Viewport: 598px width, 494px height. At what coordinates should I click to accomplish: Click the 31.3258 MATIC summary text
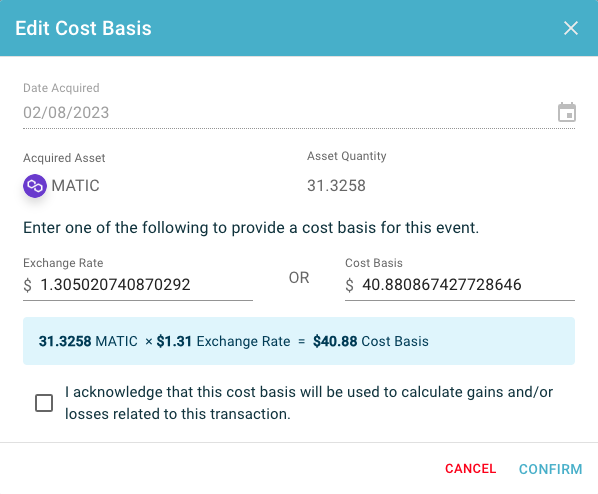coord(88,341)
